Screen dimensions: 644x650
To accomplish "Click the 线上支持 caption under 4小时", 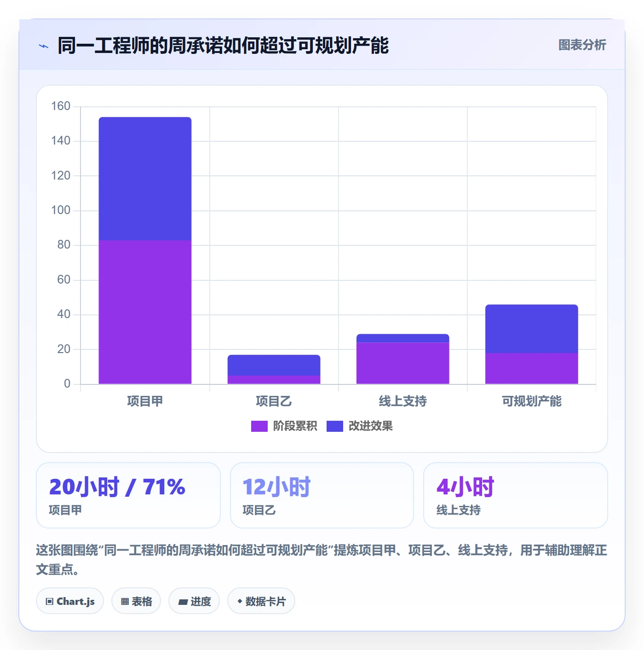I will click(x=458, y=510).
